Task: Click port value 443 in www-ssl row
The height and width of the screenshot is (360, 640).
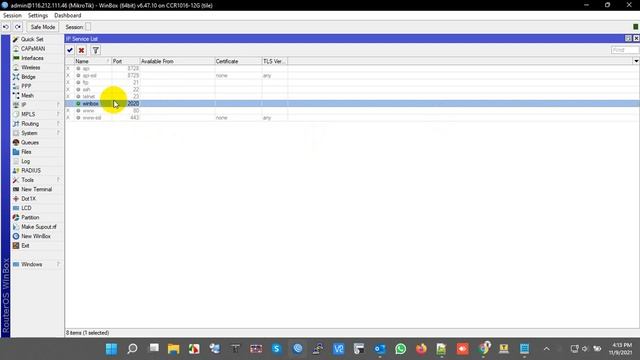Action: click(x=135, y=118)
